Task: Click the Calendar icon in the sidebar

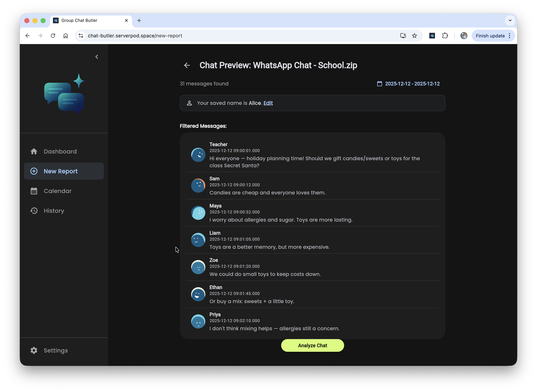Action: (34, 191)
